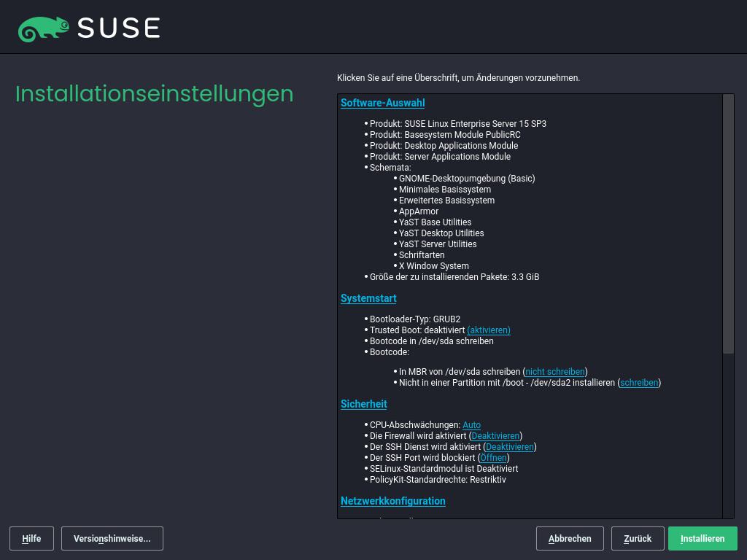Click 'schreiben' link for /dev/sda2 partition
This screenshot has height=560, width=747.
click(x=639, y=382)
